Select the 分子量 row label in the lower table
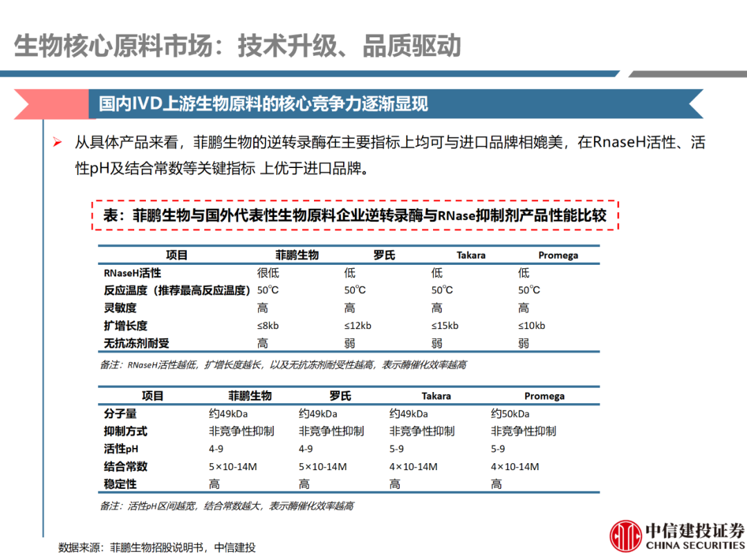 click(x=120, y=413)
